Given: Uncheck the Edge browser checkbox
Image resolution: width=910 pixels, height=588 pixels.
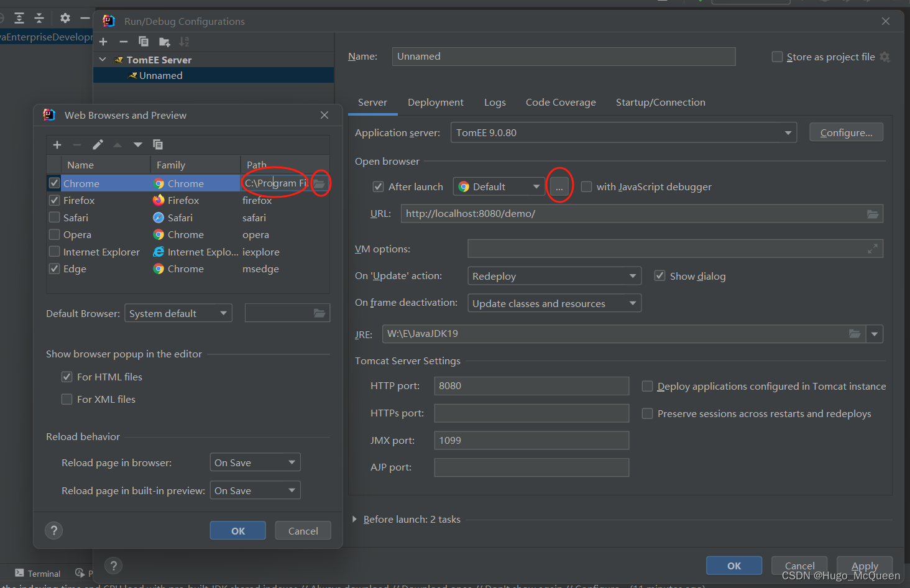Looking at the screenshot, I should coord(54,269).
